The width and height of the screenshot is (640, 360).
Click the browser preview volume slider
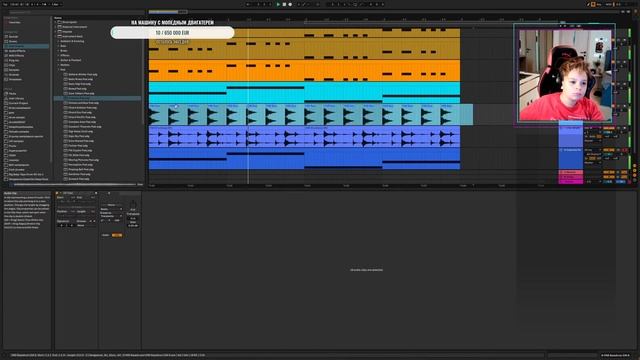coord(73,184)
